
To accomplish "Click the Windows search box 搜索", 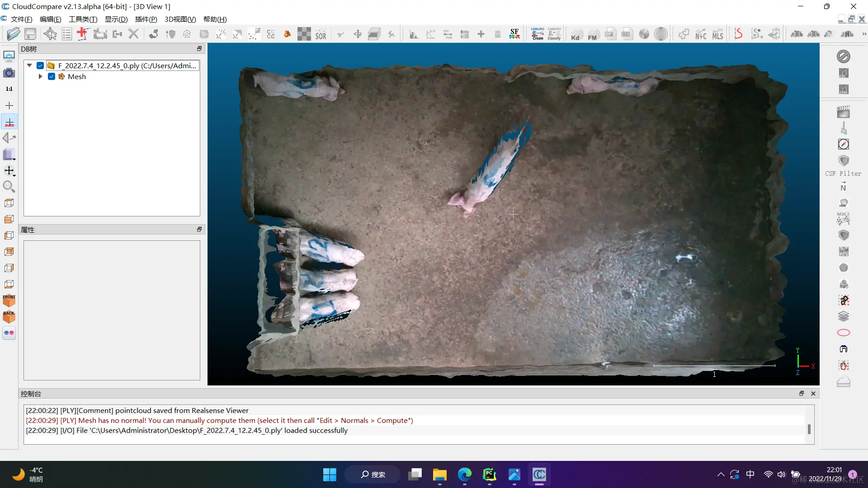I will 373,474.
